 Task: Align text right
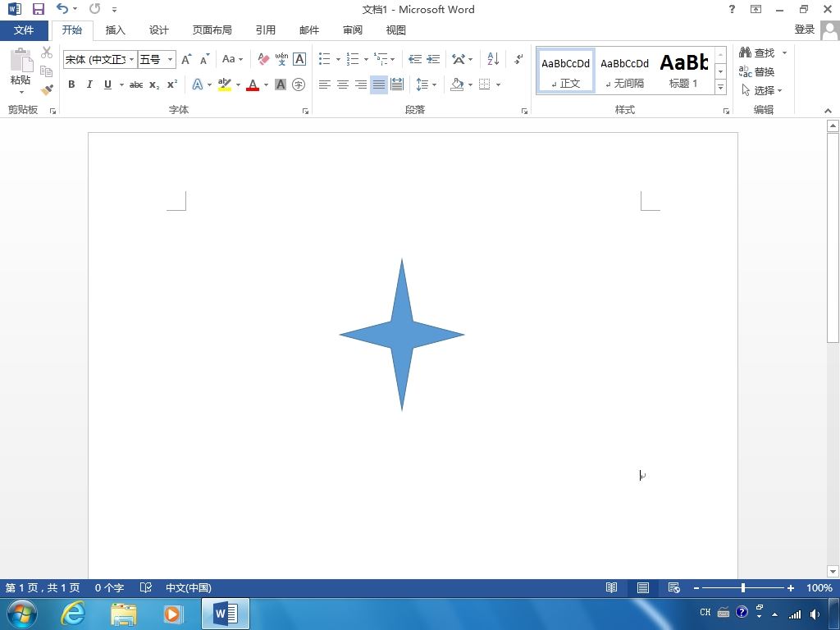click(x=361, y=84)
